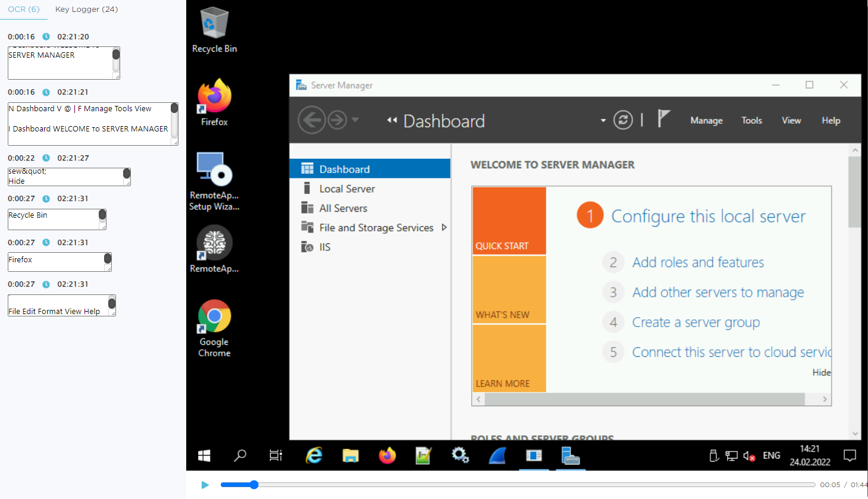Open the Recycle Bin desktop icon
868x499 pixels.
point(214,30)
